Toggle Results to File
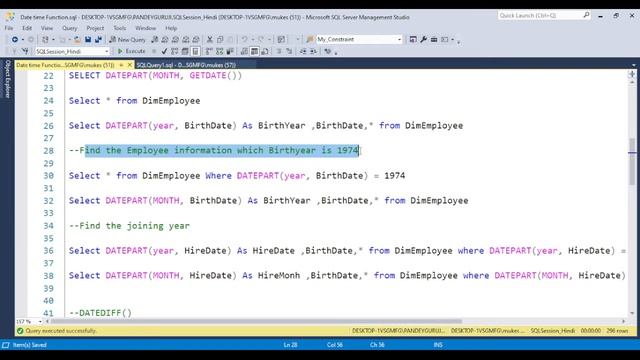The height and width of the screenshot is (360, 640). pyautogui.click(x=264, y=51)
